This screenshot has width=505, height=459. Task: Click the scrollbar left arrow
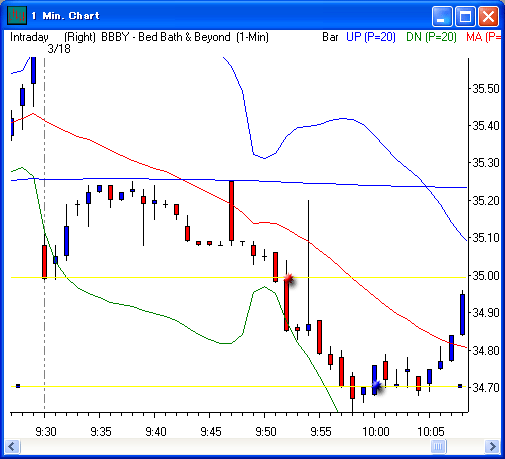click(x=13, y=446)
